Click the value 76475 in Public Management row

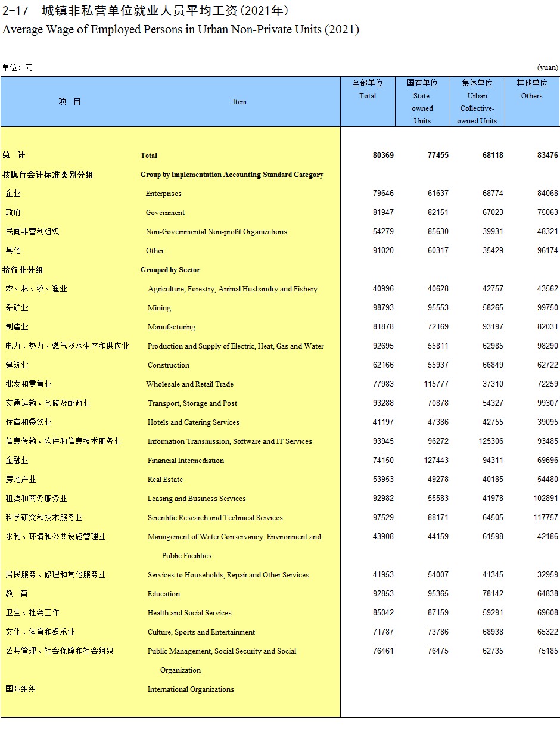point(438,651)
